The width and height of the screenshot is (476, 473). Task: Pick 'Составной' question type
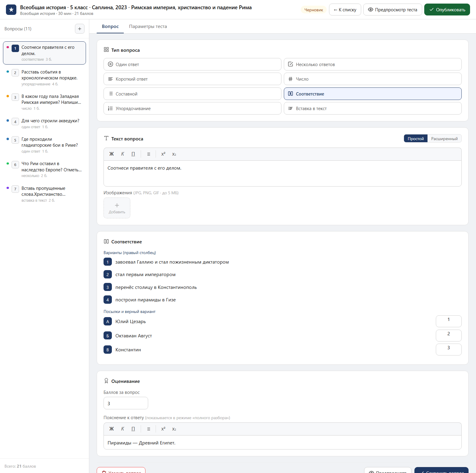pos(192,94)
